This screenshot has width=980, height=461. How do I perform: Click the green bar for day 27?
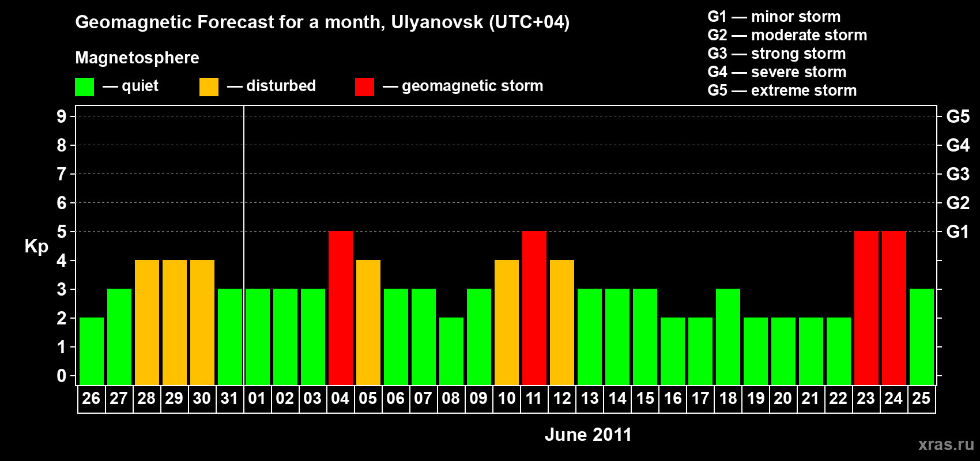click(119, 337)
